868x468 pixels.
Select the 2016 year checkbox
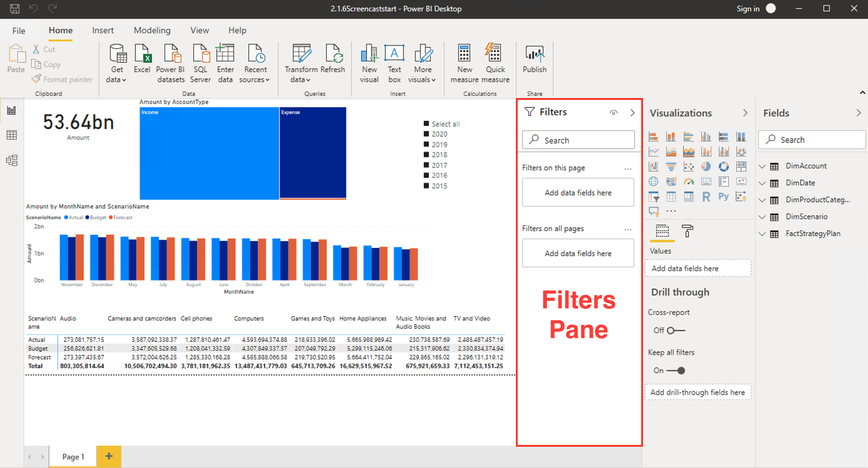point(426,175)
